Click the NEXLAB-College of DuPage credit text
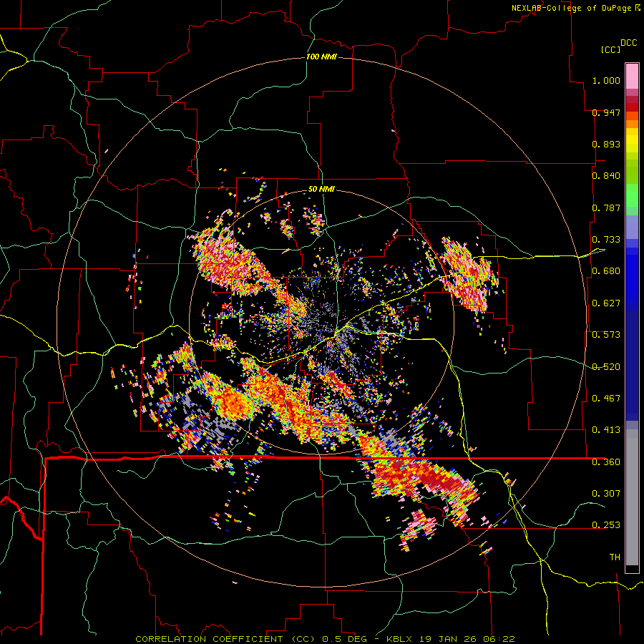Screen dimensions: 644x644 pyautogui.click(x=571, y=8)
